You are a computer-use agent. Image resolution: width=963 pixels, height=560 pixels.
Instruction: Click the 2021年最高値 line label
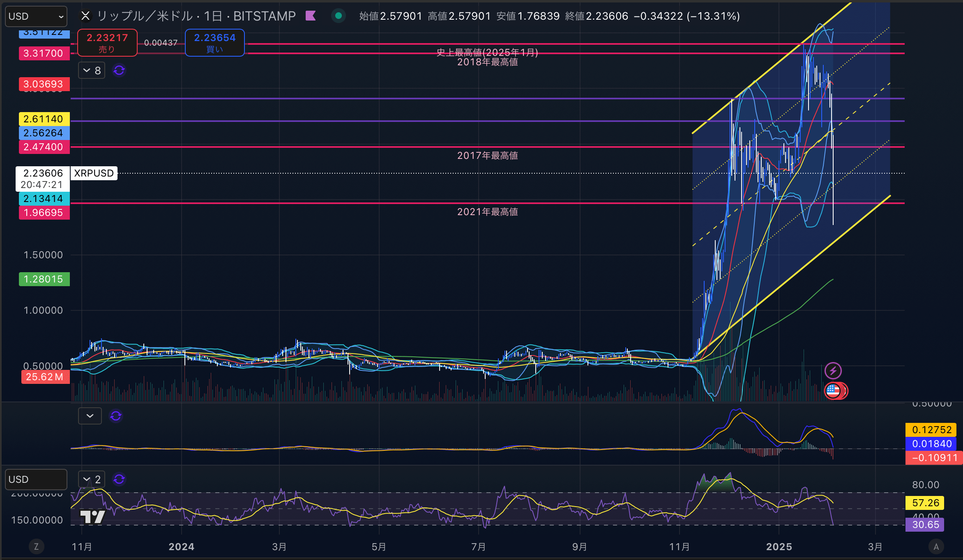click(488, 212)
